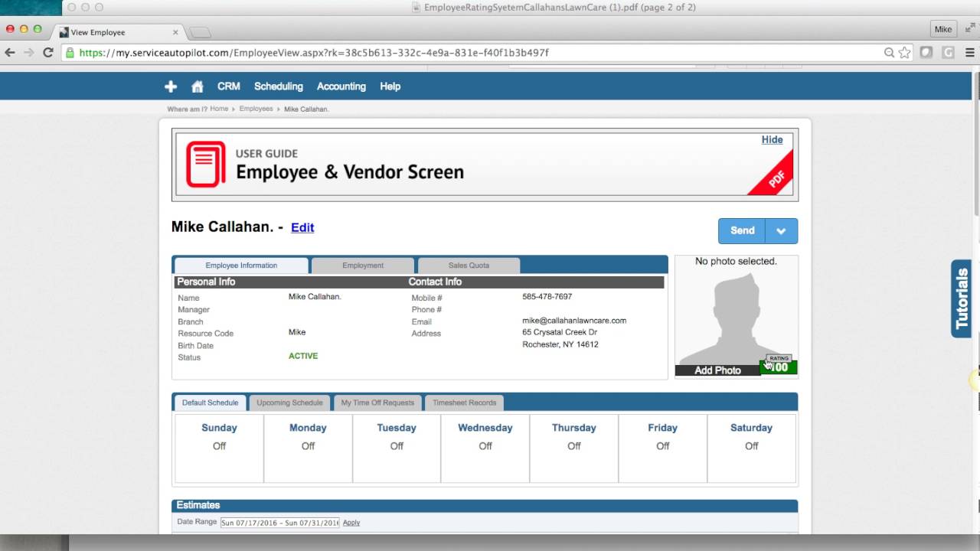This screenshot has height=551, width=980.
Task: Switch to the Sales Quota tab
Action: pos(469,266)
